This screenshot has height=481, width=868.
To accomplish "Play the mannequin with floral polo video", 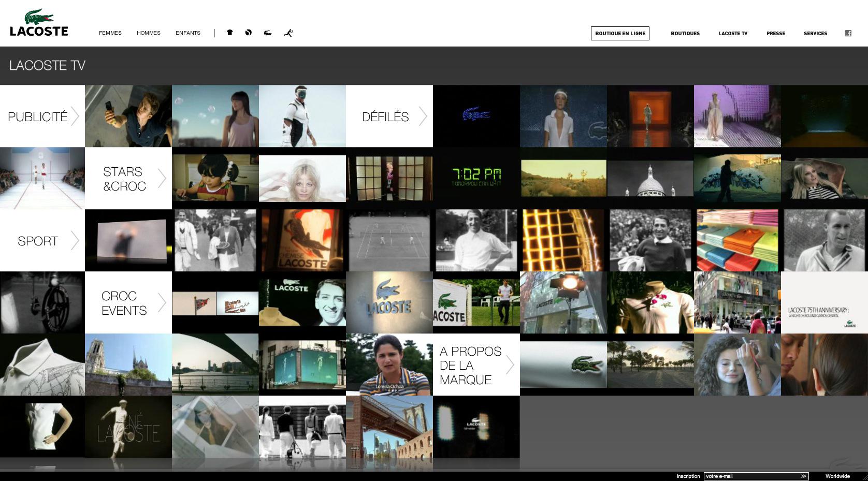I will [x=650, y=302].
